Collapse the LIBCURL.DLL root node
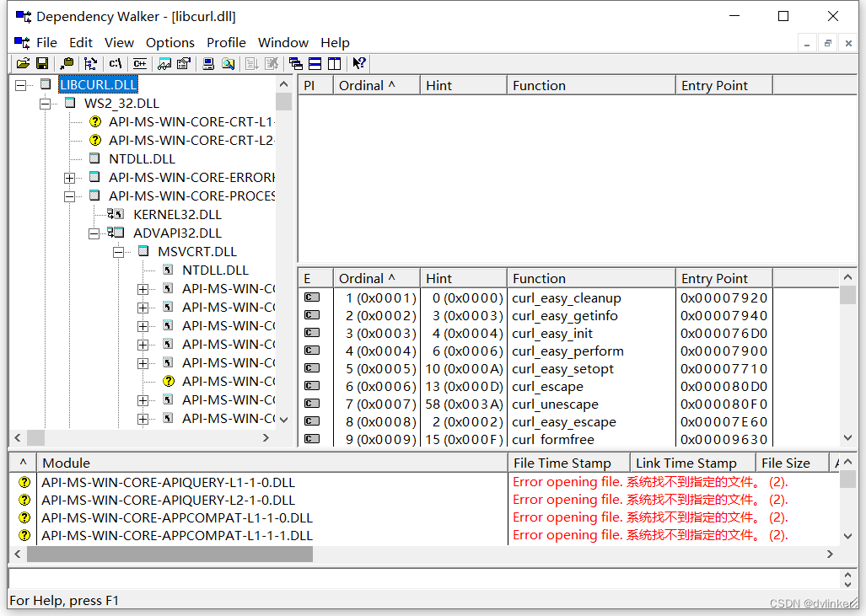Screen dimensions: 866x616 (x=21, y=85)
